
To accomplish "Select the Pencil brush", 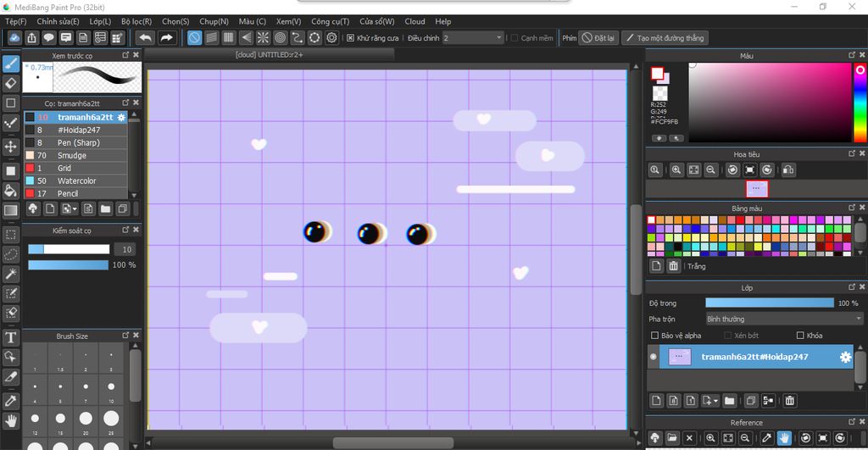I will (75, 194).
